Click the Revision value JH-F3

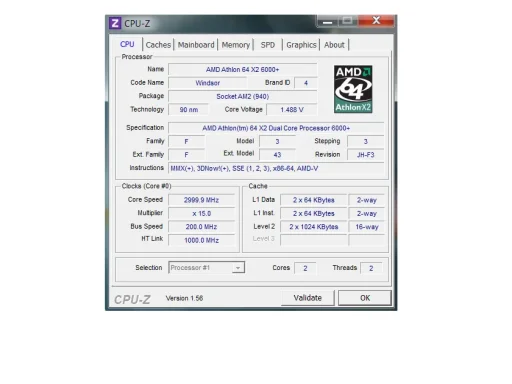pos(365,155)
